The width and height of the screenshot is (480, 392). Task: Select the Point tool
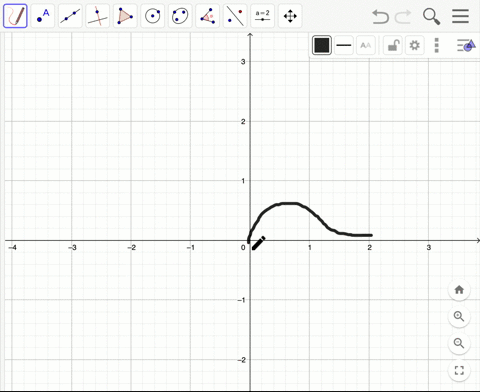(43, 16)
